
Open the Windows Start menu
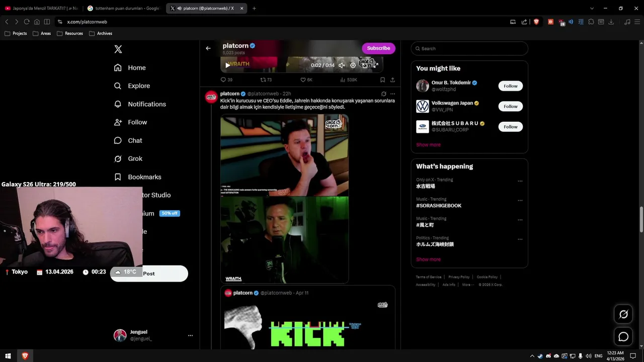[x=8, y=356]
